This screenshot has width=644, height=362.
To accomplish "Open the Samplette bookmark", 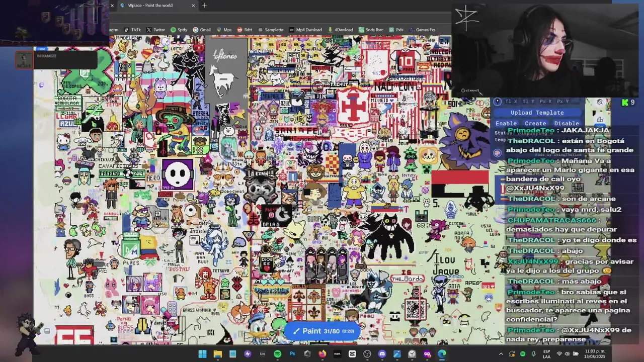I will tap(270, 30).
